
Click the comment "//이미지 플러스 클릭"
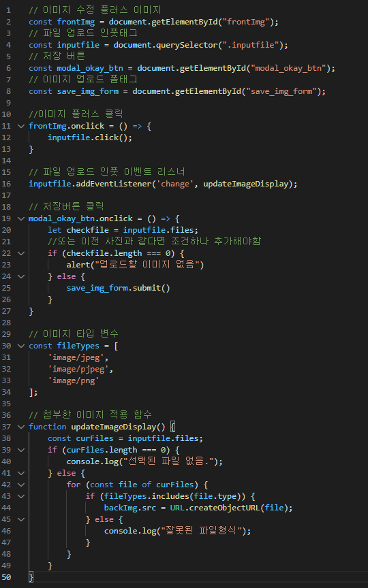coord(76,114)
